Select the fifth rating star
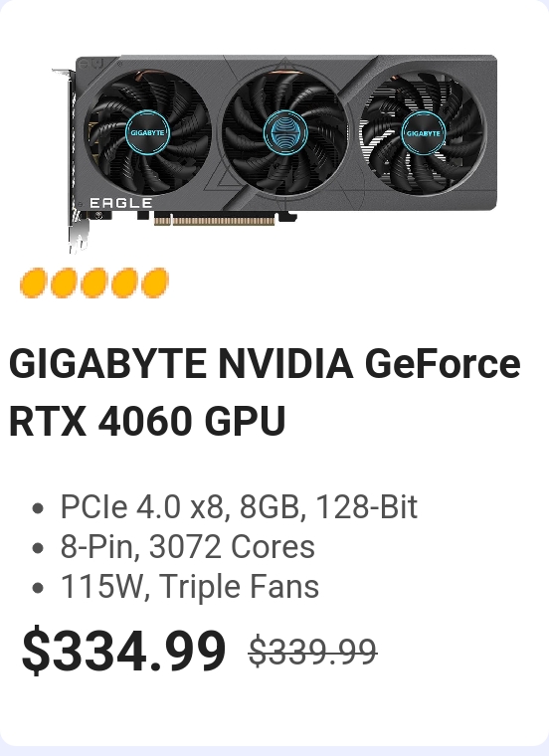 pyautogui.click(x=155, y=283)
